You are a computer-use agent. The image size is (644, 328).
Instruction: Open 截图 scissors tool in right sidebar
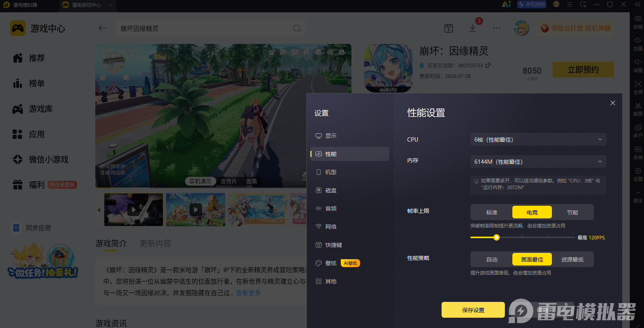coord(638,109)
